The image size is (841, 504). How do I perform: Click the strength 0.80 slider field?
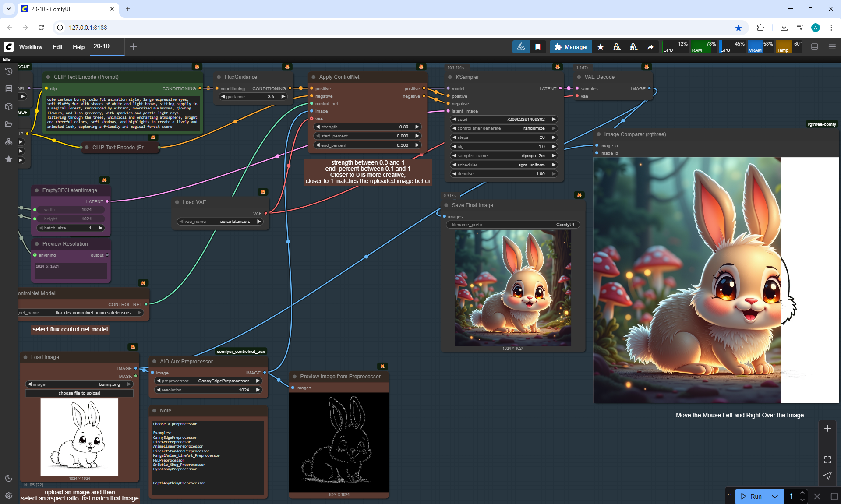[x=367, y=127]
